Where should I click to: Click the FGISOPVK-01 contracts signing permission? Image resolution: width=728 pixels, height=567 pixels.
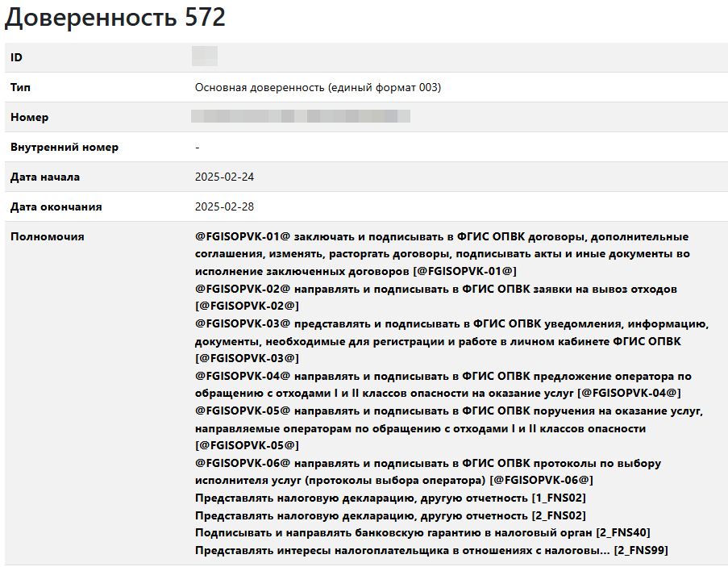point(442,253)
